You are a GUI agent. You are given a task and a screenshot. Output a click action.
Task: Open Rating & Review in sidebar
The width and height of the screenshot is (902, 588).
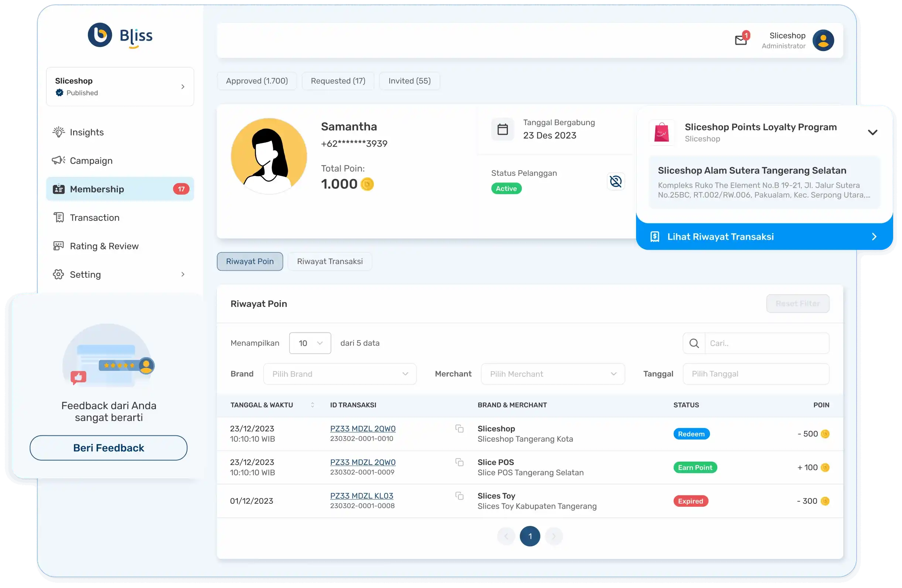104,246
